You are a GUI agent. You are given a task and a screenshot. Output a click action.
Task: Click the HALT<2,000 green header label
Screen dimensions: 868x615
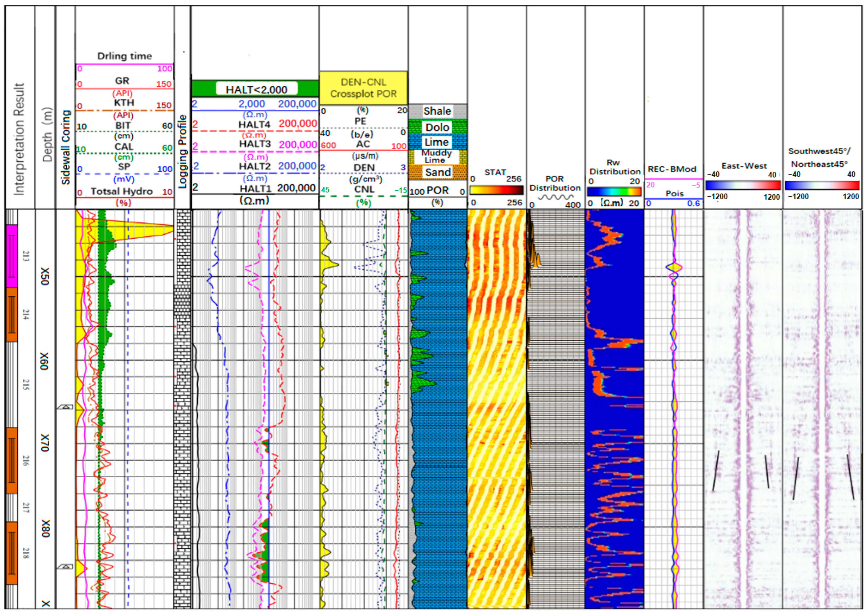point(256,89)
